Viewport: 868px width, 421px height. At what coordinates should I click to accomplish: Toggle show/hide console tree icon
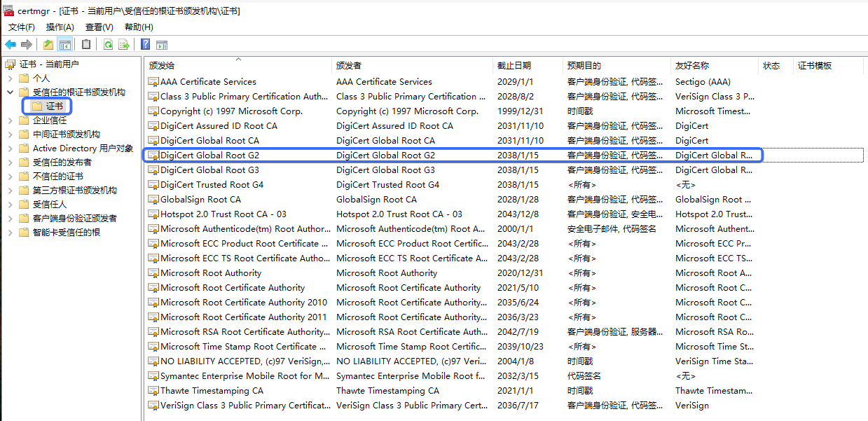coord(64,45)
